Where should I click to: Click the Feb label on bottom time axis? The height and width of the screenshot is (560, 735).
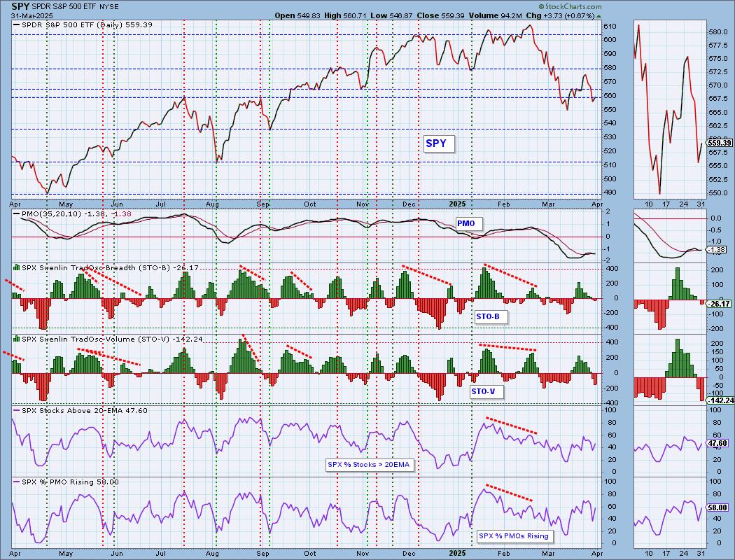click(503, 554)
